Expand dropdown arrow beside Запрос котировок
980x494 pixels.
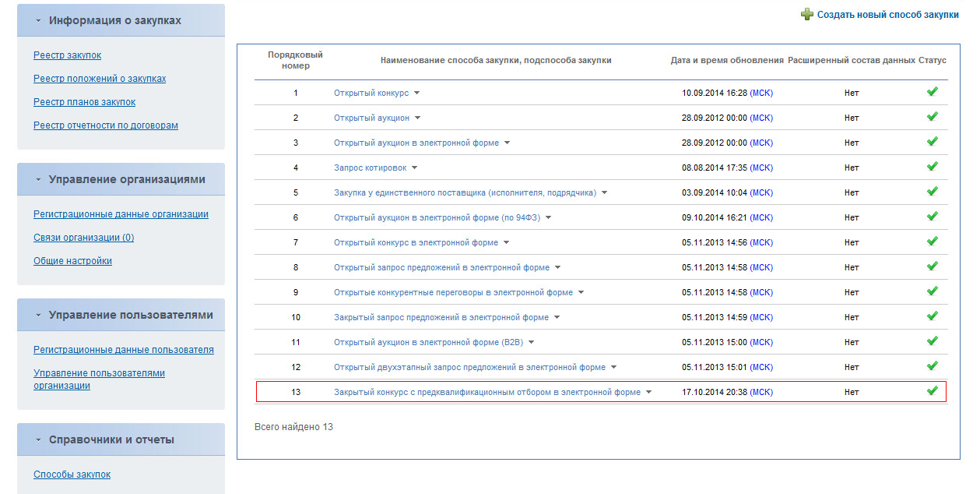414,168
